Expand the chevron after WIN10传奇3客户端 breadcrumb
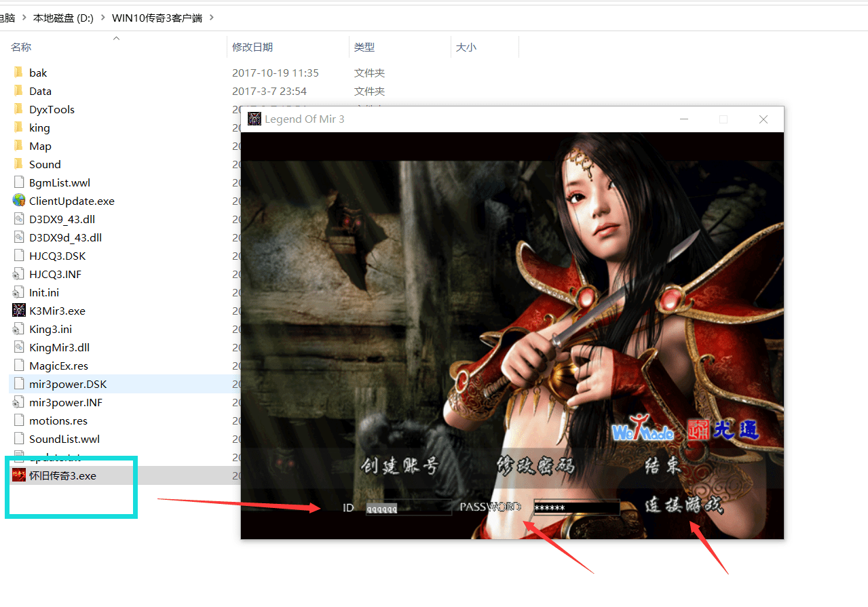This screenshot has width=868, height=607. point(212,18)
